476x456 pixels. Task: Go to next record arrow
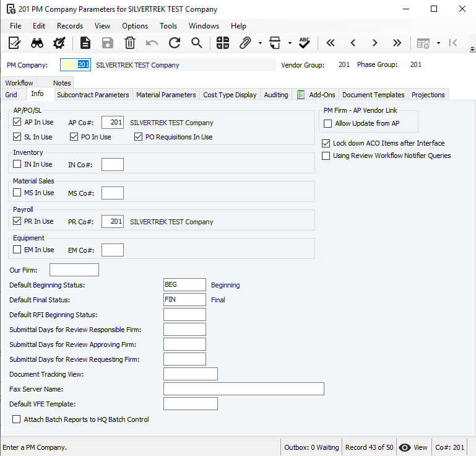tap(375, 43)
